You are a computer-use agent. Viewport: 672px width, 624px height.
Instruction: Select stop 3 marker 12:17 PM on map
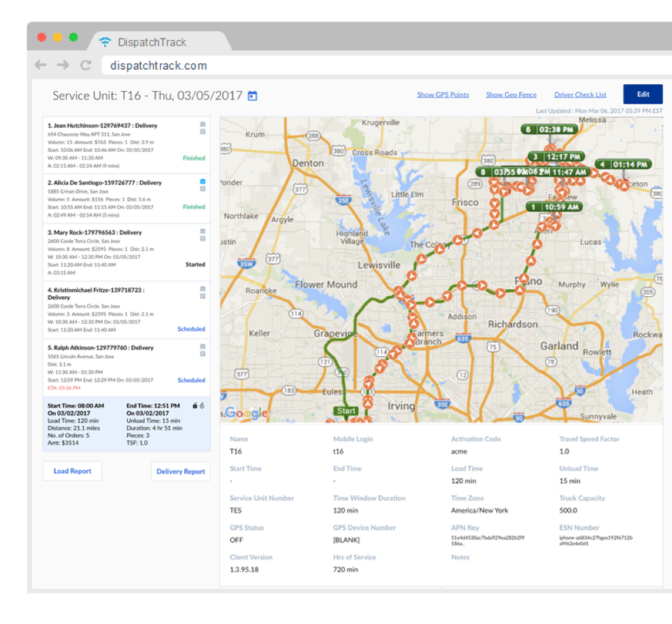point(557,157)
